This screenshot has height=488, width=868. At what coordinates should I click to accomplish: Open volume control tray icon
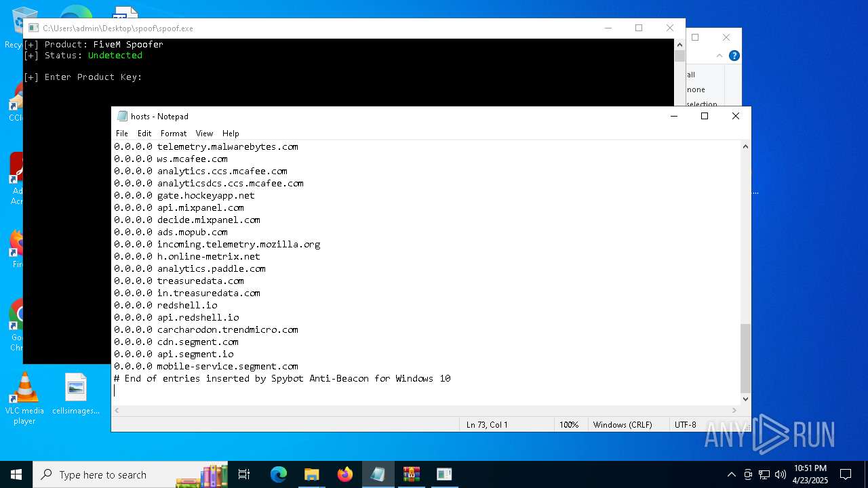point(781,474)
